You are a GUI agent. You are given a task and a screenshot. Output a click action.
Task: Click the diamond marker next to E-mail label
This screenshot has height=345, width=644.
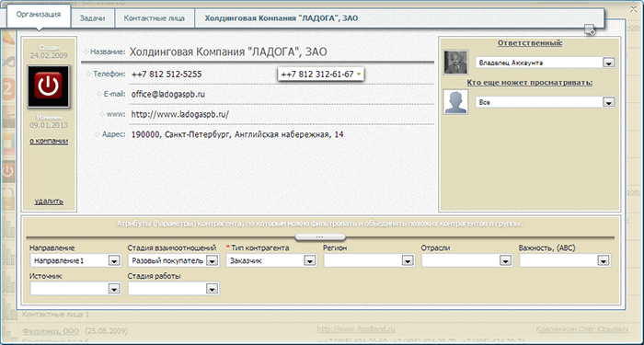(x=99, y=94)
